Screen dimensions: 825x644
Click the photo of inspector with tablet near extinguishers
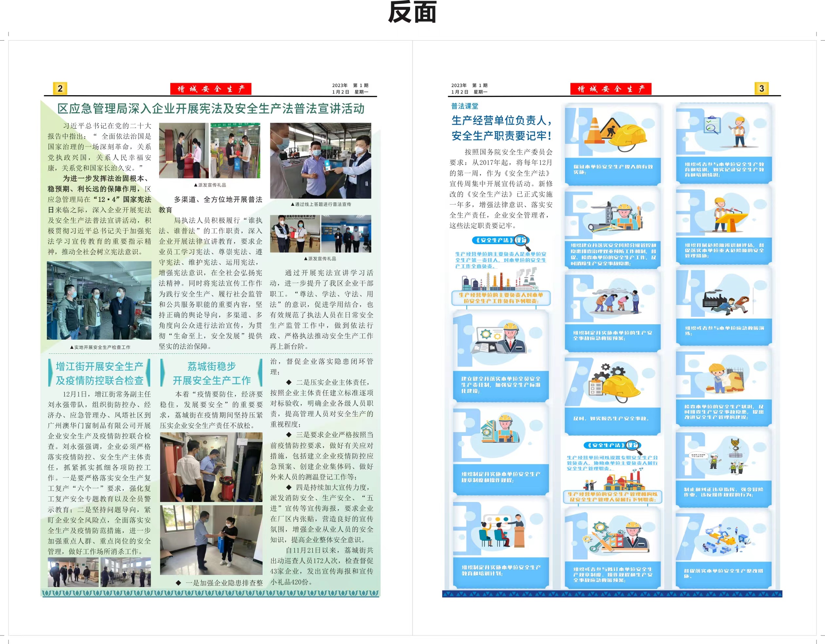pyautogui.click(x=211, y=467)
